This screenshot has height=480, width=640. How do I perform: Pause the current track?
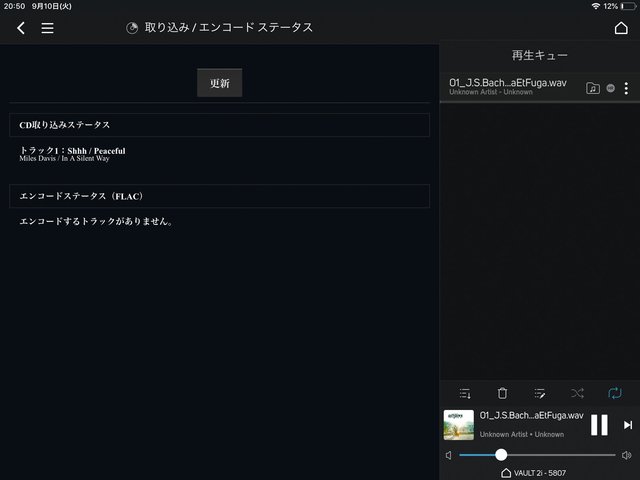tap(599, 425)
